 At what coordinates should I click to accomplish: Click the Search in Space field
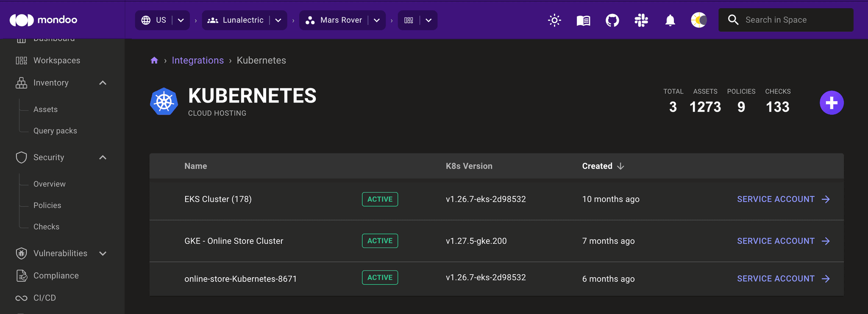pyautogui.click(x=786, y=20)
